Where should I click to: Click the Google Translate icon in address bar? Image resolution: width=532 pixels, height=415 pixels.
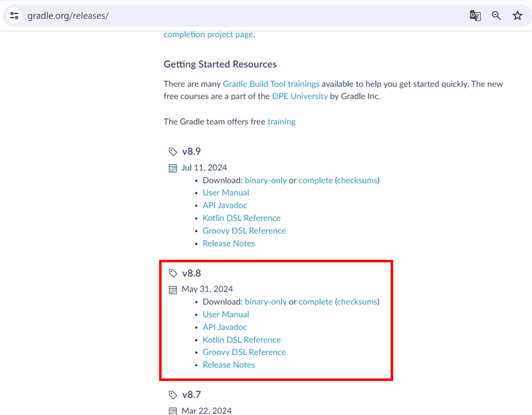475,16
